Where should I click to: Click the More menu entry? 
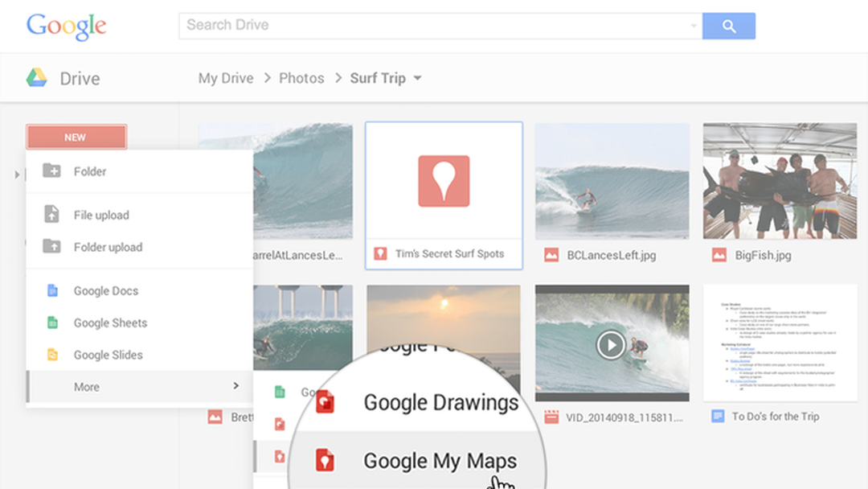[86, 386]
